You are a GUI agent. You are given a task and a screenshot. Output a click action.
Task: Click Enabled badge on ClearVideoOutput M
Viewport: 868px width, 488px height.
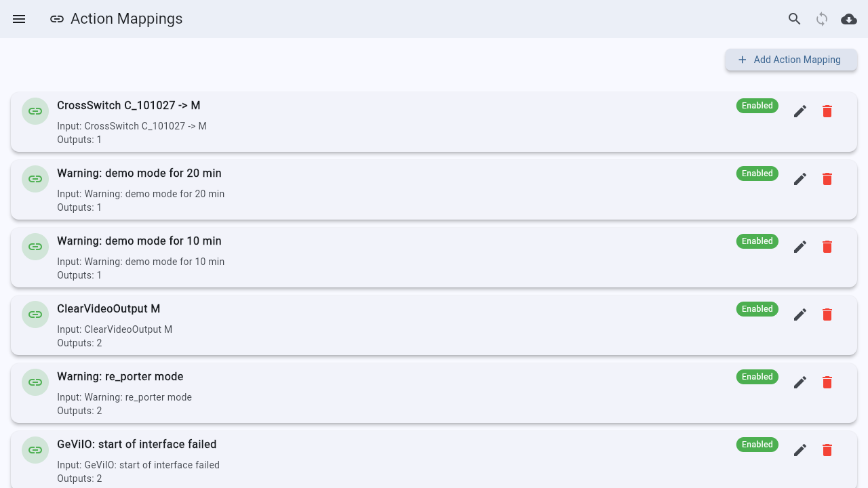tap(757, 309)
